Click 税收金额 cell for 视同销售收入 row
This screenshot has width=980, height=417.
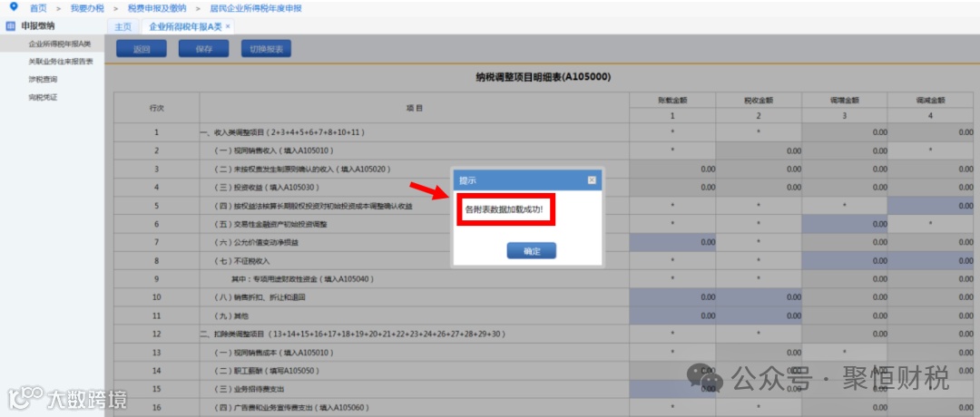click(759, 150)
